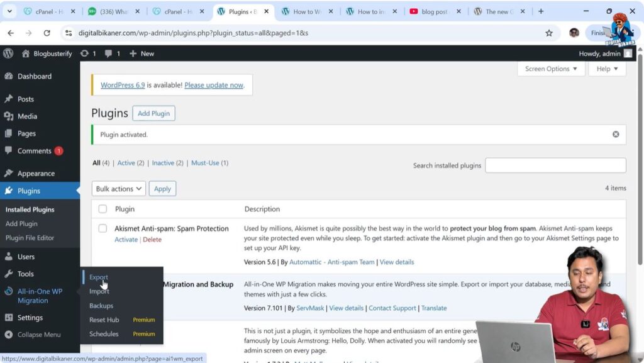Expand the Screen Options panel

(550, 69)
